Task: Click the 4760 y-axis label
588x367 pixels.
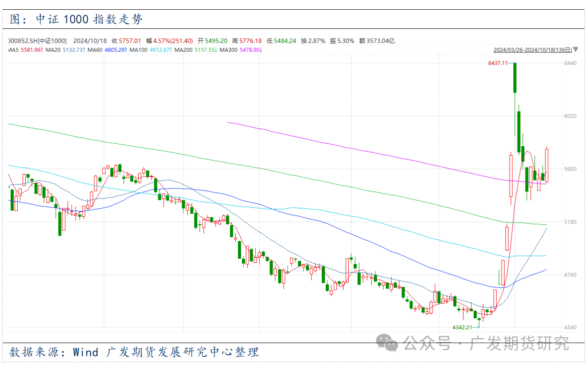Action: pos(570,275)
